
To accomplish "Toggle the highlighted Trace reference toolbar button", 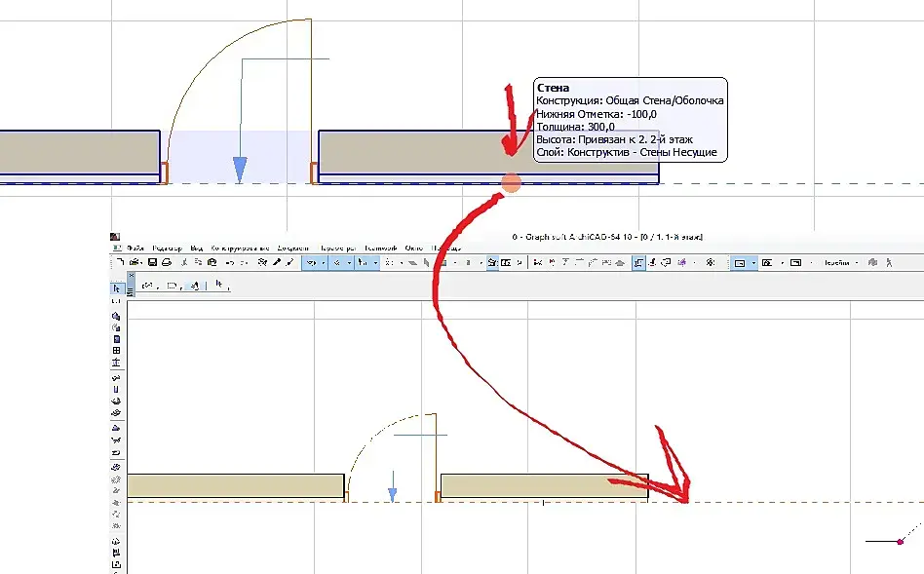I will (x=492, y=262).
